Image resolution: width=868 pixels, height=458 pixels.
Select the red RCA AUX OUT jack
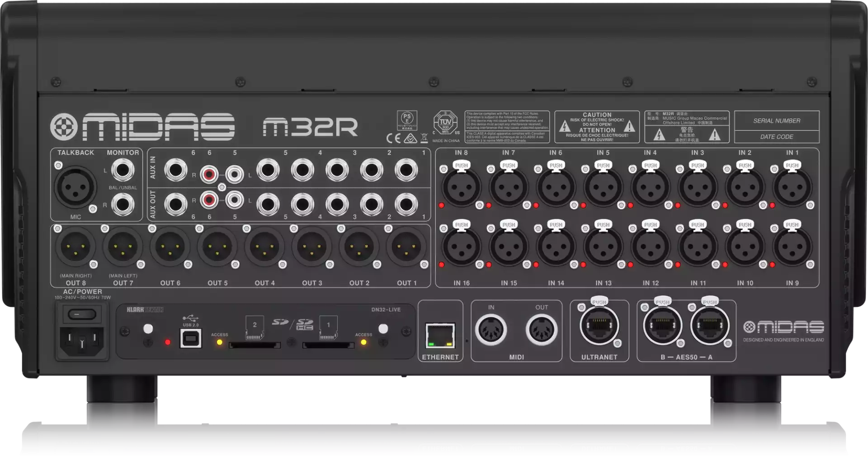209,199
